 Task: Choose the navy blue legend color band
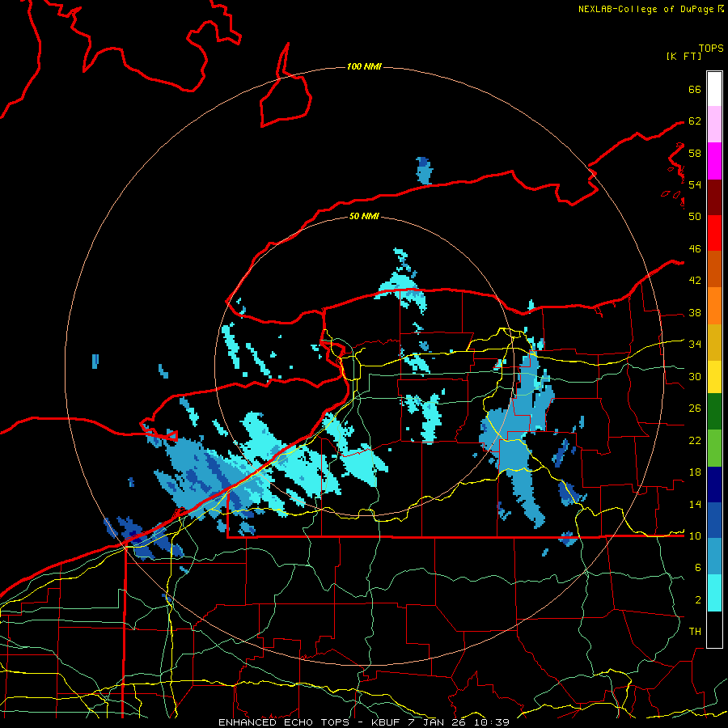pos(714,485)
